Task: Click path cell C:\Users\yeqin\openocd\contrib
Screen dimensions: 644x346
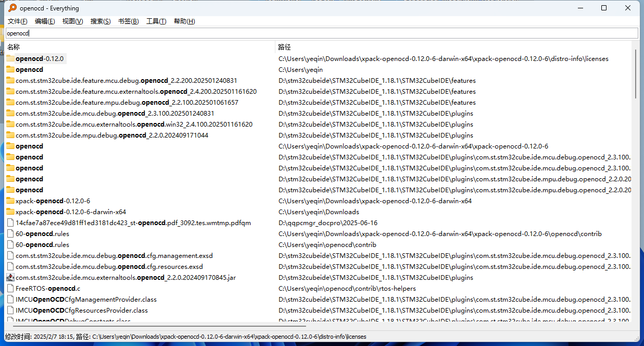Action: (x=327, y=244)
